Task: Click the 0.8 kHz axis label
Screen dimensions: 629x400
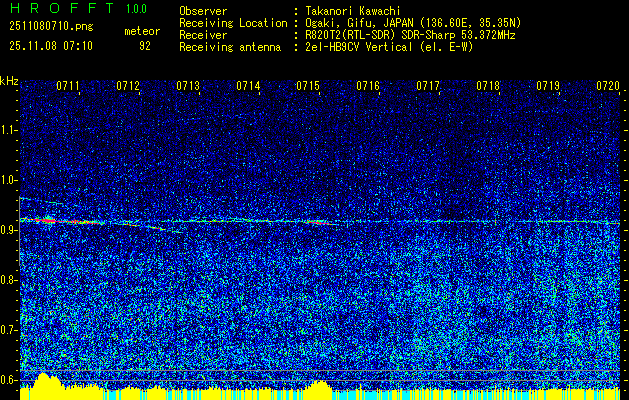Action: coord(9,280)
